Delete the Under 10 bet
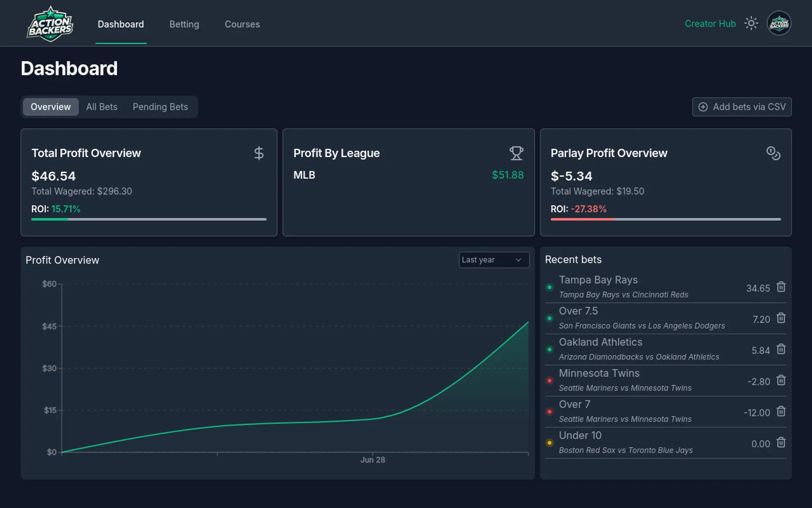The width and height of the screenshot is (812, 508). tap(781, 443)
